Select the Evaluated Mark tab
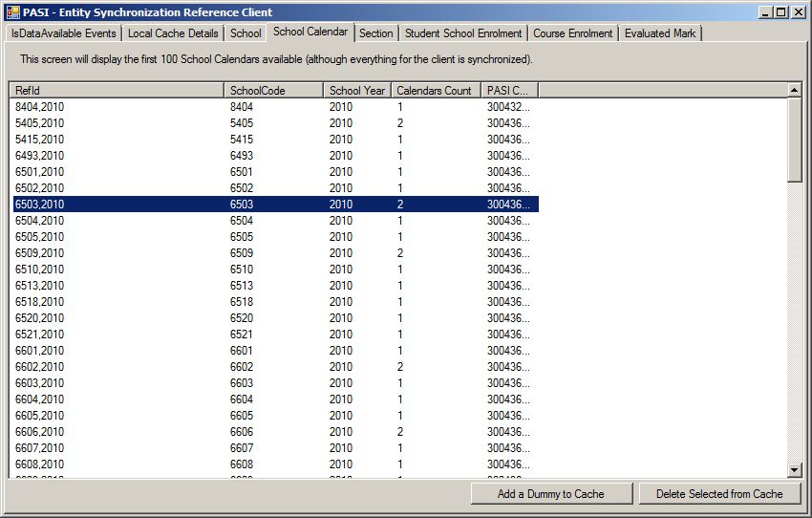Viewport: 812px width, 518px height. tap(660, 33)
